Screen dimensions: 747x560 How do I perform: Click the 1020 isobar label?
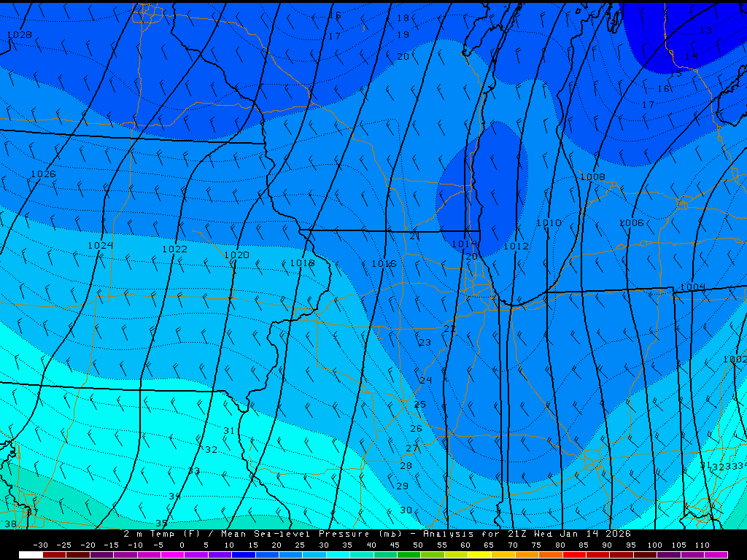pyautogui.click(x=236, y=254)
